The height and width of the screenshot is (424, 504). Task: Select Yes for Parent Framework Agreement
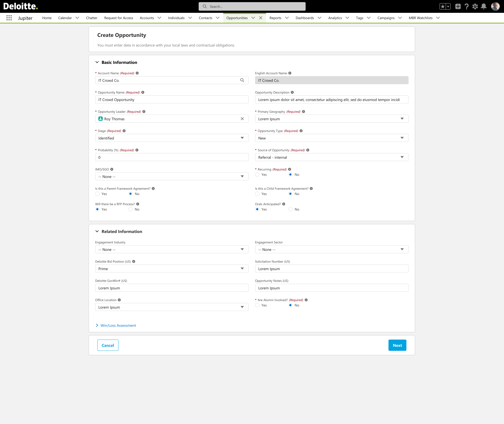coord(97,194)
